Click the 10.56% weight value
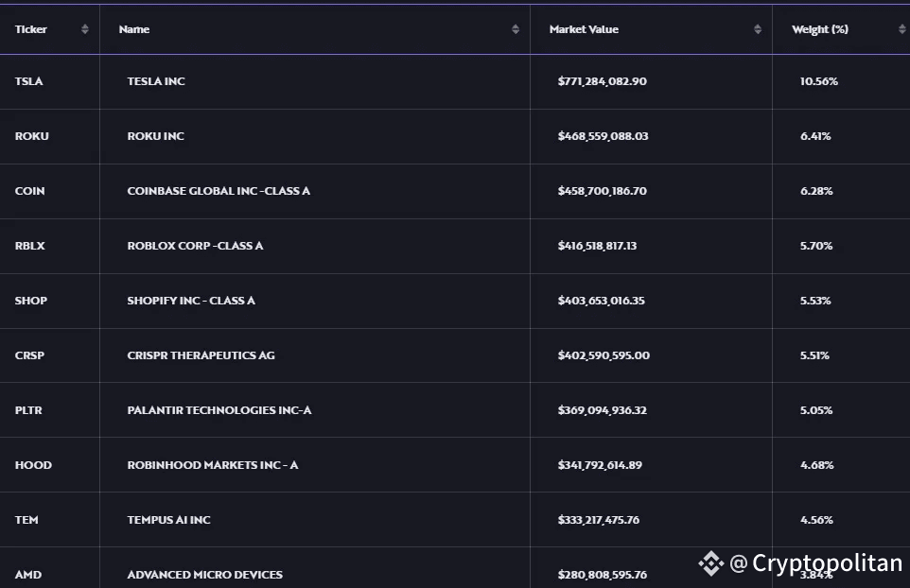The height and width of the screenshot is (588, 910). click(x=819, y=81)
